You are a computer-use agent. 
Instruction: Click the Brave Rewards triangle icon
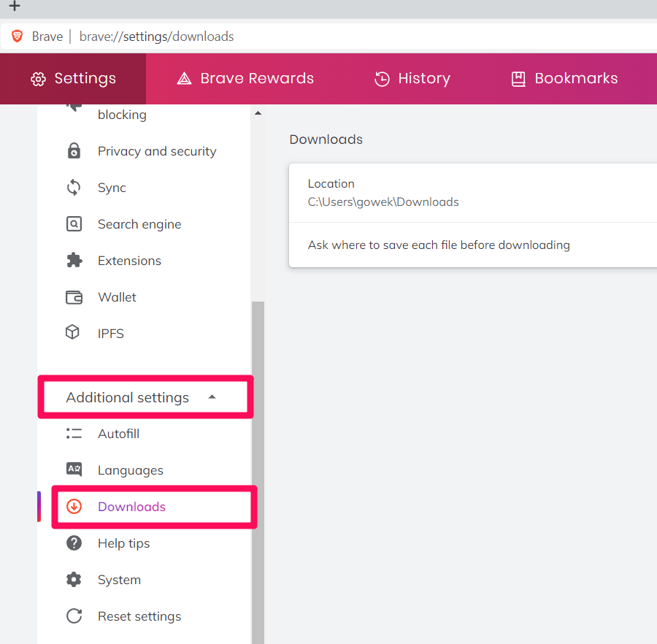pyautogui.click(x=184, y=78)
